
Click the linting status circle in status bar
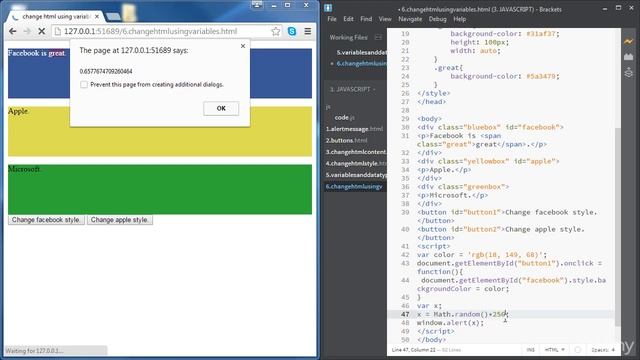pyautogui.click(x=578, y=350)
